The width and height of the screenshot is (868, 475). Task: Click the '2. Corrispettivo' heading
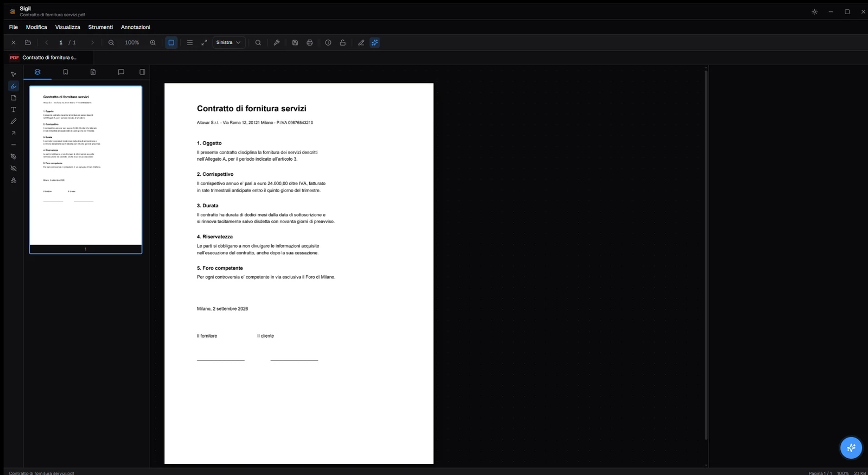click(x=215, y=174)
